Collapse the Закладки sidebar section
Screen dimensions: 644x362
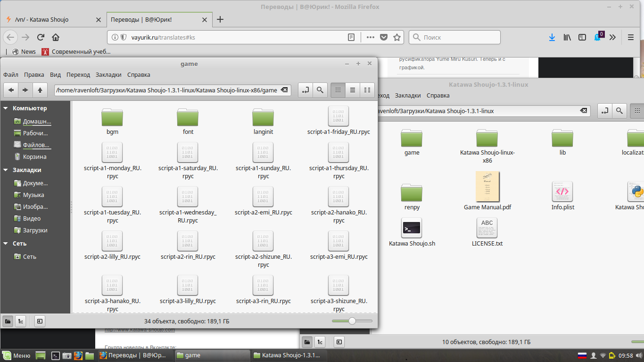pos(6,170)
